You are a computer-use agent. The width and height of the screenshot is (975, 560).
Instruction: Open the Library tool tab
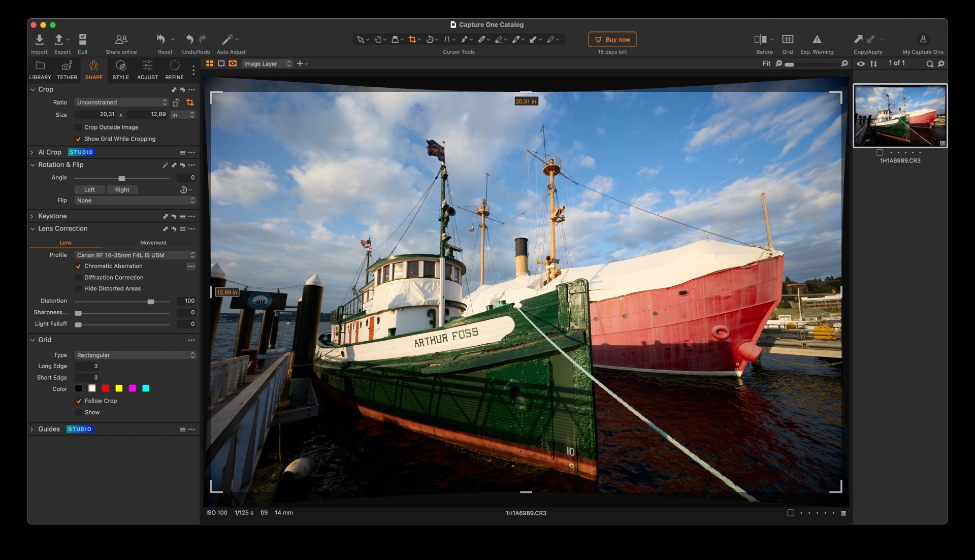pyautogui.click(x=40, y=70)
